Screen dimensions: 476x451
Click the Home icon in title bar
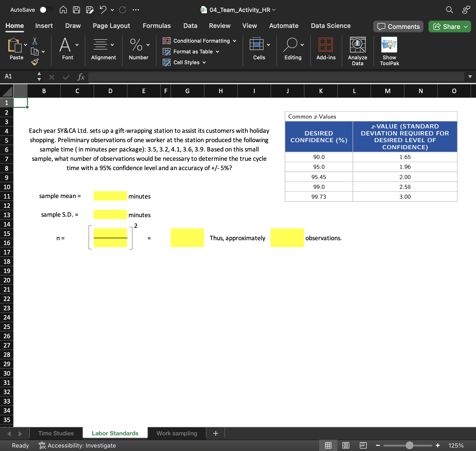click(x=63, y=10)
